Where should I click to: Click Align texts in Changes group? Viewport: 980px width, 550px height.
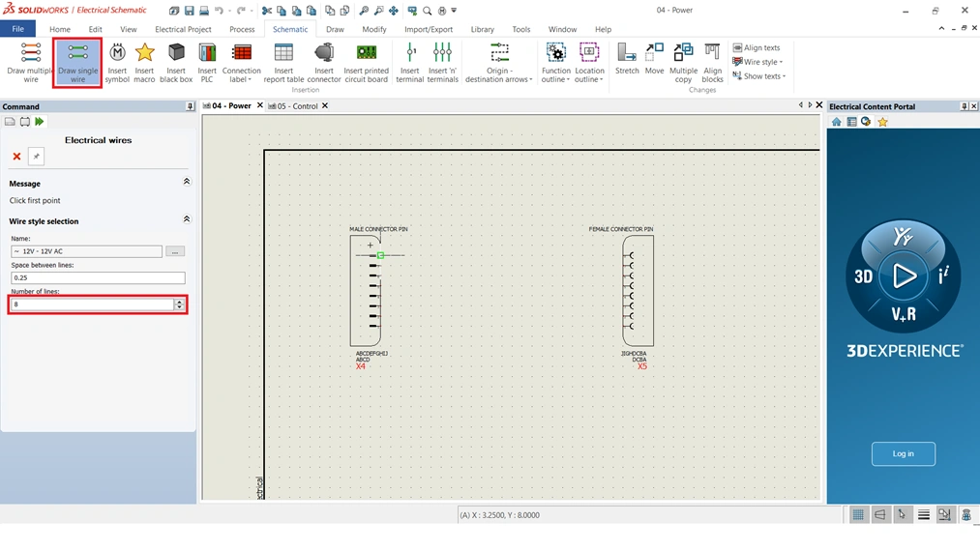click(x=757, y=47)
